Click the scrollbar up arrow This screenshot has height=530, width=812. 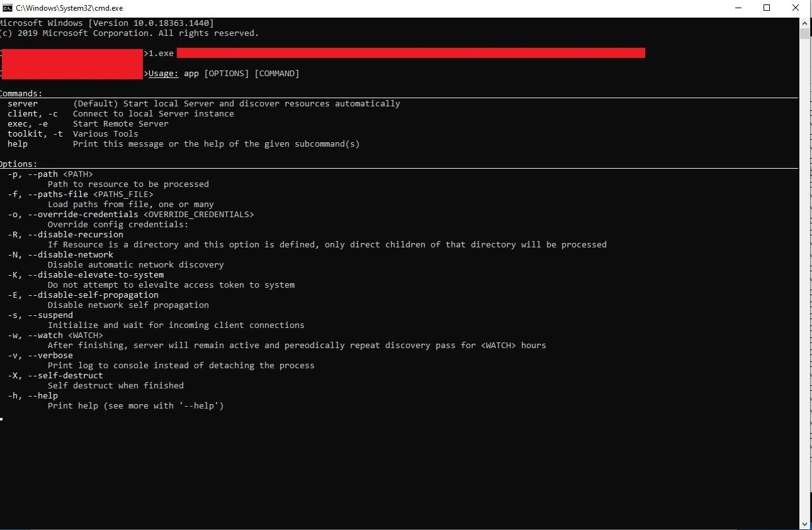pos(805,23)
